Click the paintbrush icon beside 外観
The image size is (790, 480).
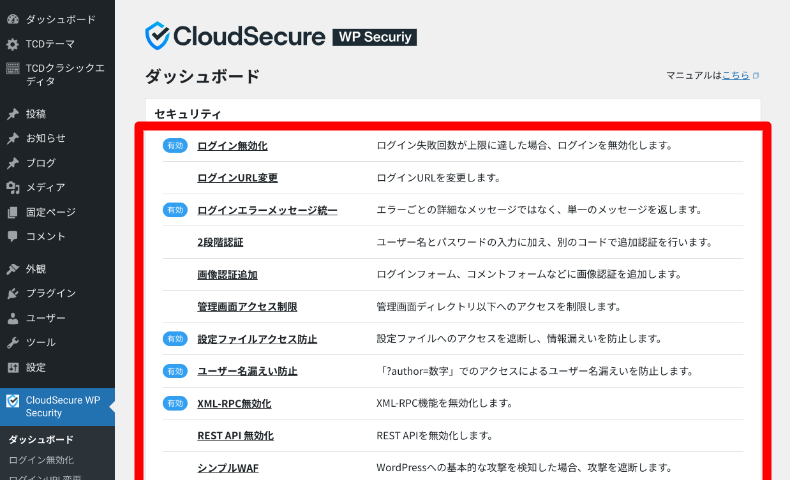coord(13,269)
